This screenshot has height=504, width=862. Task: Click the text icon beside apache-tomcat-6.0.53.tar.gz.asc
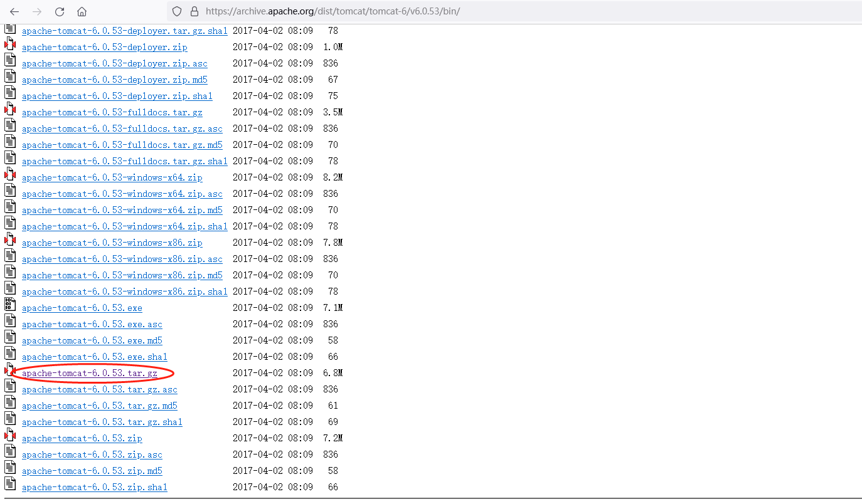(9, 386)
